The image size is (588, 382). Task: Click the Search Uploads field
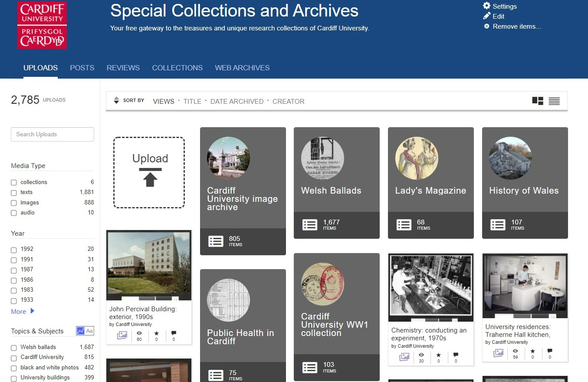pos(53,134)
